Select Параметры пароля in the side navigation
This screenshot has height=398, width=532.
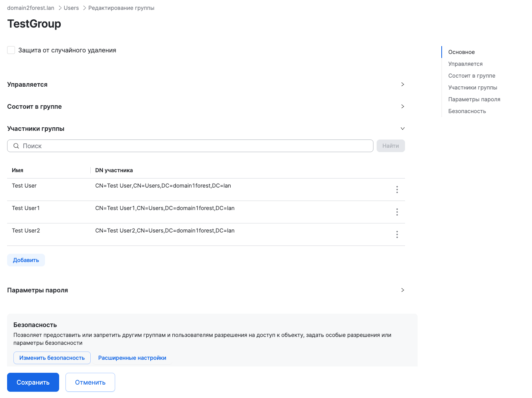pyautogui.click(x=474, y=99)
